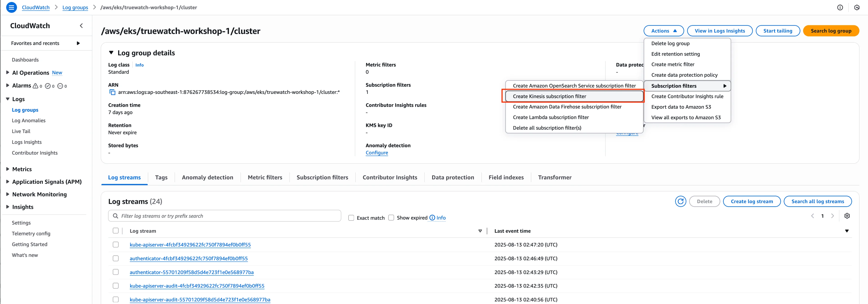Expand the Metrics section in the sidebar
This screenshot has height=304, width=868.
click(x=7, y=169)
